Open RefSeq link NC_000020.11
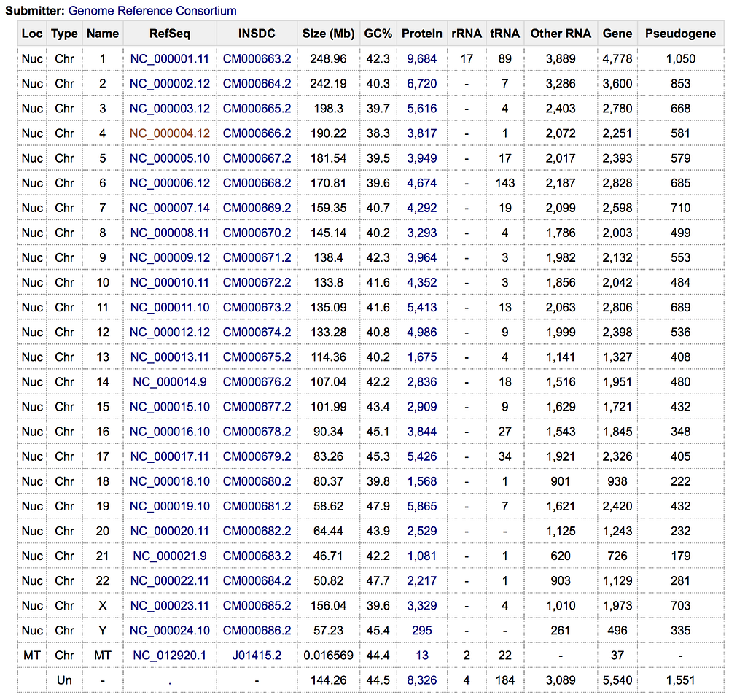Viewport: 729px width, 700px height. [170, 532]
